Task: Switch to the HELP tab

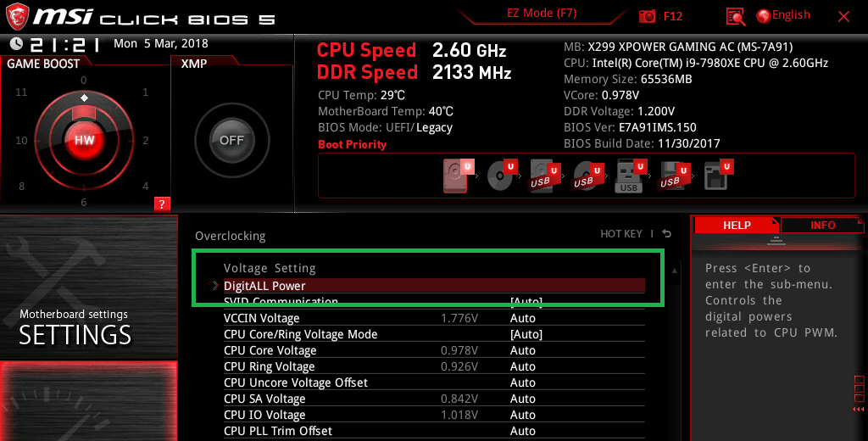Action: 737,225
